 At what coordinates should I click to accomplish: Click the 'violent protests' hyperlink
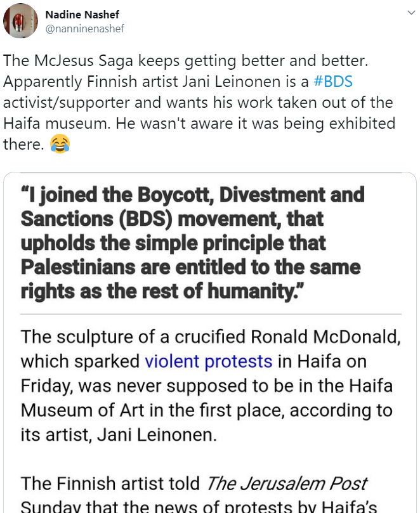pyautogui.click(x=209, y=361)
